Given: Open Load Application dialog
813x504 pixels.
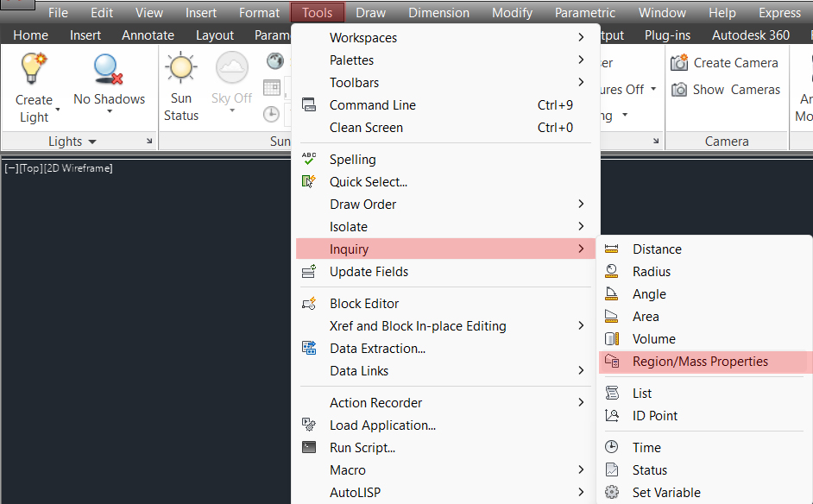Looking at the screenshot, I should tap(382, 425).
